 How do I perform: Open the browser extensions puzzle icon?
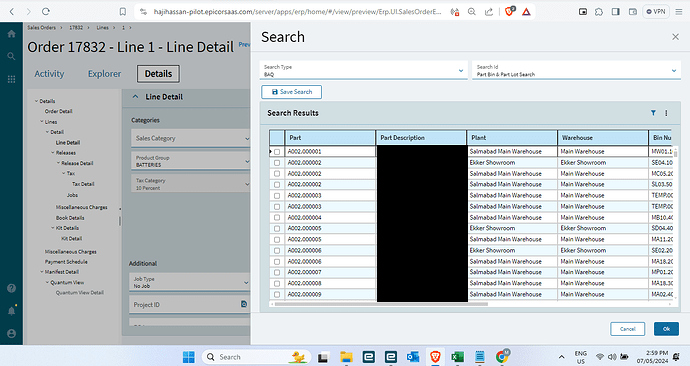(x=599, y=12)
